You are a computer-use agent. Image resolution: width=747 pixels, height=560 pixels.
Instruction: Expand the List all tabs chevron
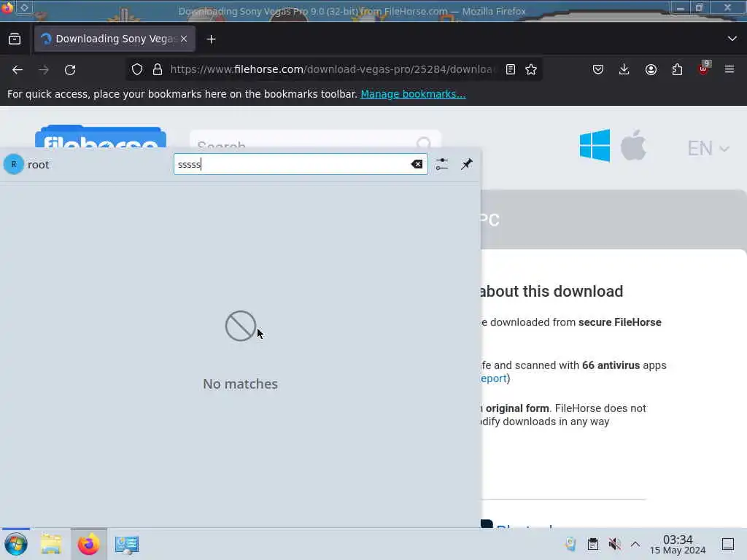(732, 39)
